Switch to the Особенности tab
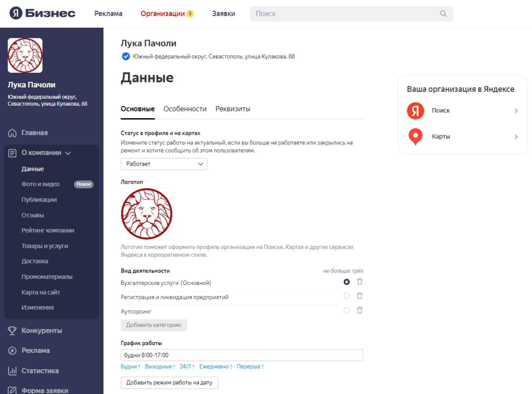This screenshot has width=532, height=394. [185, 109]
